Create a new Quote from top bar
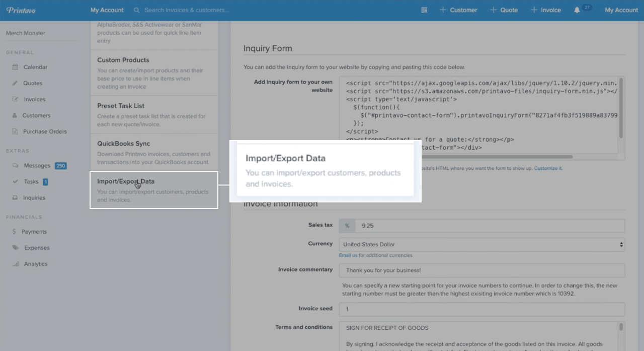The width and height of the screenshot is (644, 351). pos(504,10)
